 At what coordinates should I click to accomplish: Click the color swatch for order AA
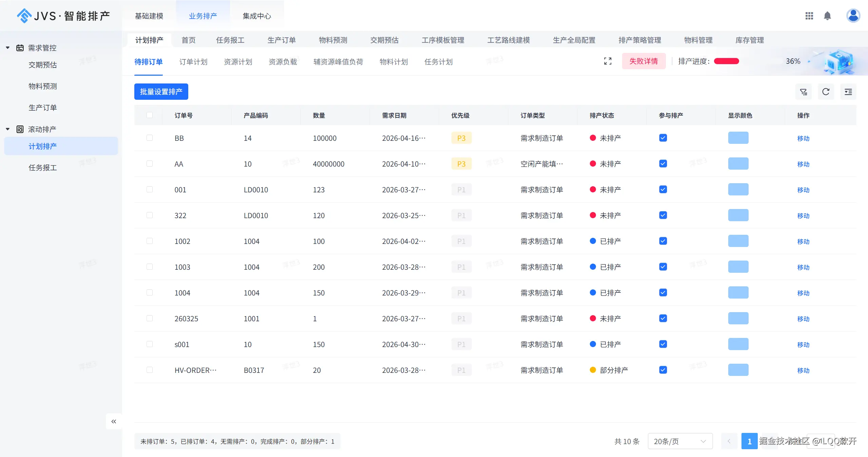(x=738, y=164)
